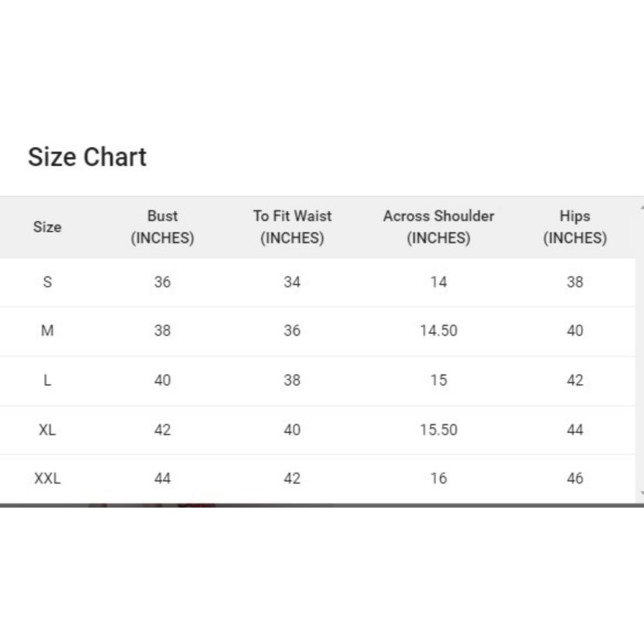Click the L size row label
This screenshot has width=644, height=644.
point(47,380)
